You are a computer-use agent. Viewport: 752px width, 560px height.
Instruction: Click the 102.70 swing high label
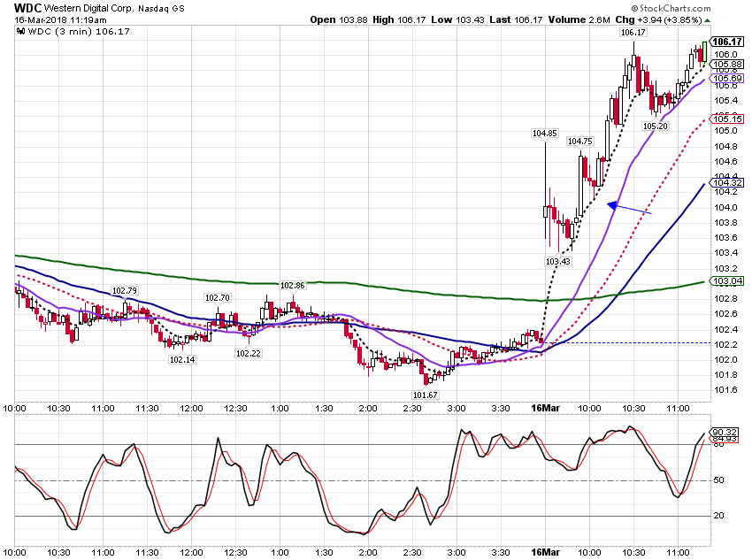click(x=218, y=298)
